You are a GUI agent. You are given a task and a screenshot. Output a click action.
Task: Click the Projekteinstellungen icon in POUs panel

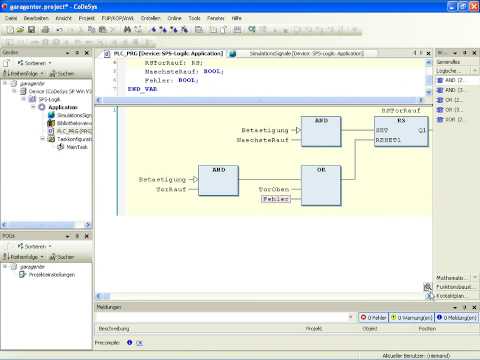(x=22, y=275)
